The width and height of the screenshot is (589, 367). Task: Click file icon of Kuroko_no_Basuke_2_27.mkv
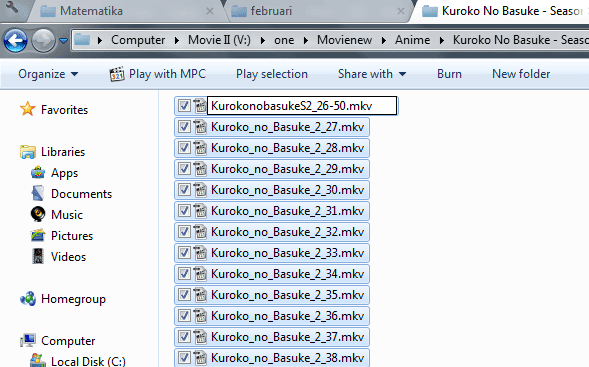coord(200,127)
